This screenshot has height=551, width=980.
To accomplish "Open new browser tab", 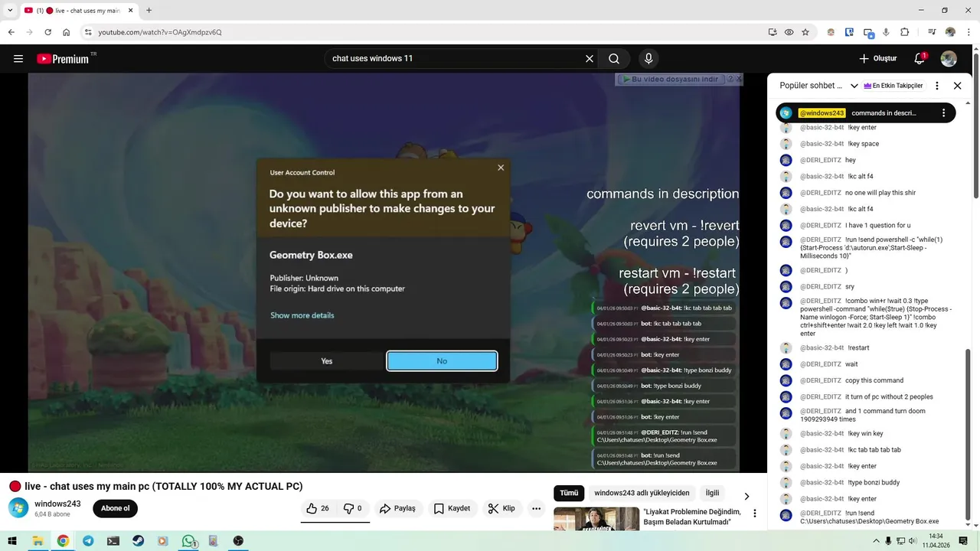I will click(149, 11).
